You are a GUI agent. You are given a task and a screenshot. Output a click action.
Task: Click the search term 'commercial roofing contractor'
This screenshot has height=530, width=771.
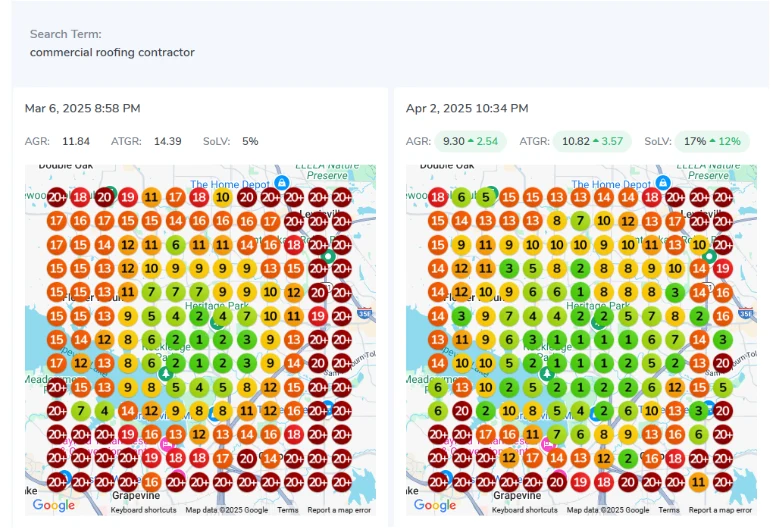(112, 52)
